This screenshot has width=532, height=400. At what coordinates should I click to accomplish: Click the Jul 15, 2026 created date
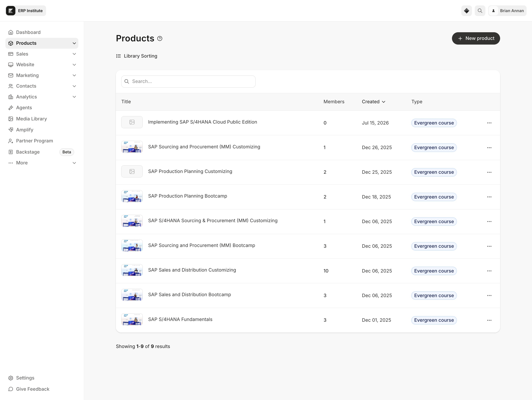(x=375, y=123)
